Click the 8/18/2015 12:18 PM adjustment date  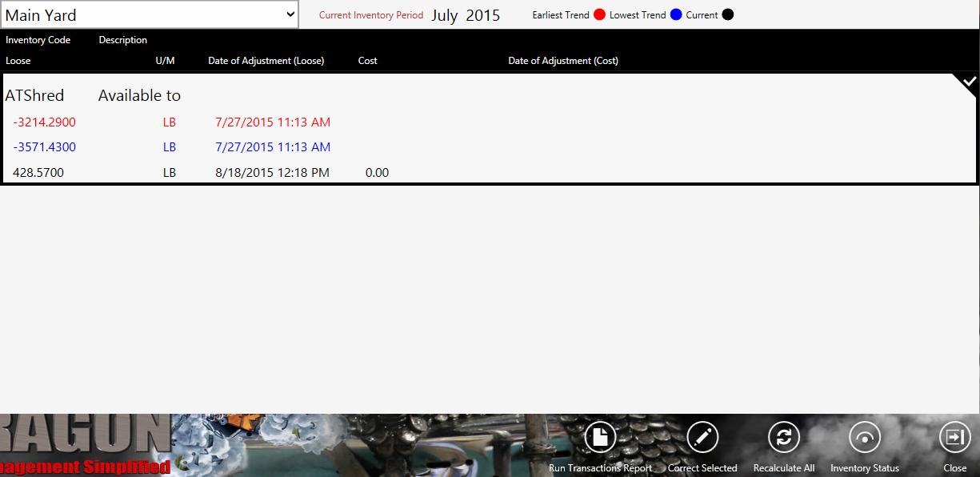pyautogui.click(x=272, y=173)
